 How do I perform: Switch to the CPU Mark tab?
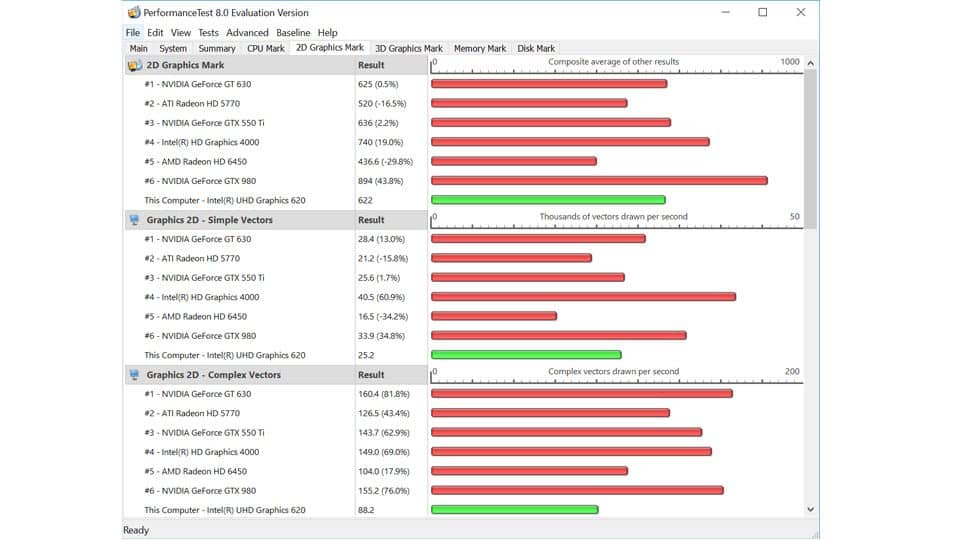266,48
